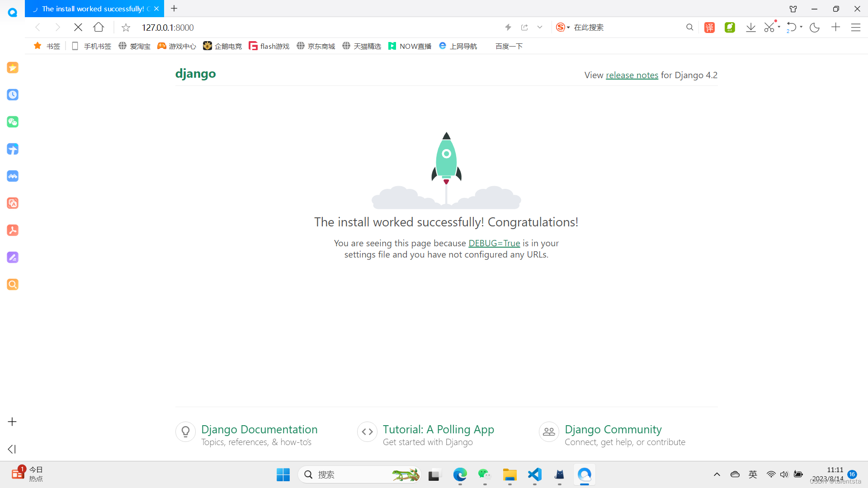Open Visual Studio Code from taskbar
This screenshot has width=868, height=488.
(x=535, y=474)
